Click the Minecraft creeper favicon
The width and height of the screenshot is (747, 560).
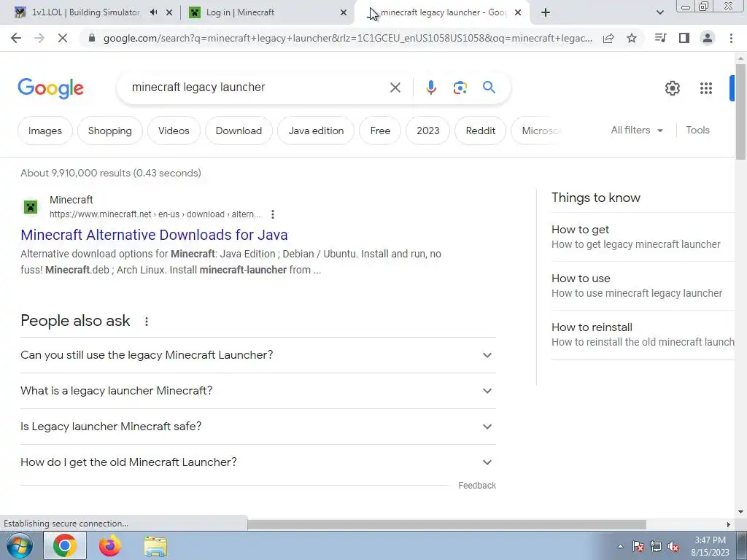pos(31,207)
